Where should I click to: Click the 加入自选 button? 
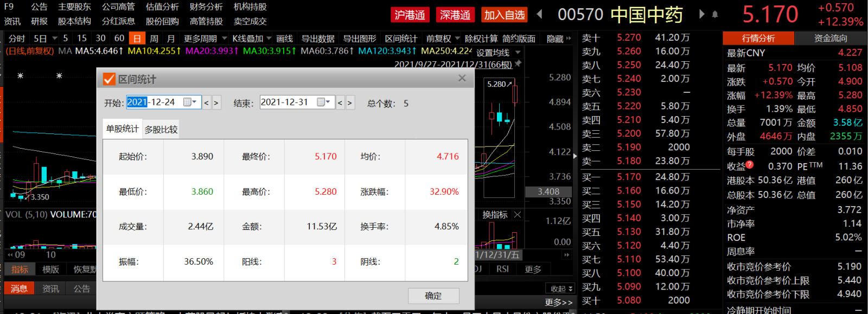(x=505, y=15)
